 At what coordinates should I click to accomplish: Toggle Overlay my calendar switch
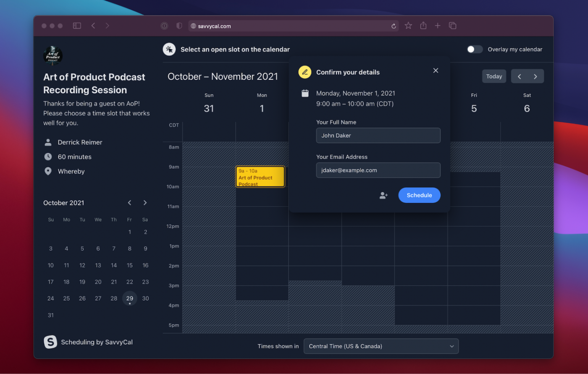pyautogui.click(x=475, y=49)
